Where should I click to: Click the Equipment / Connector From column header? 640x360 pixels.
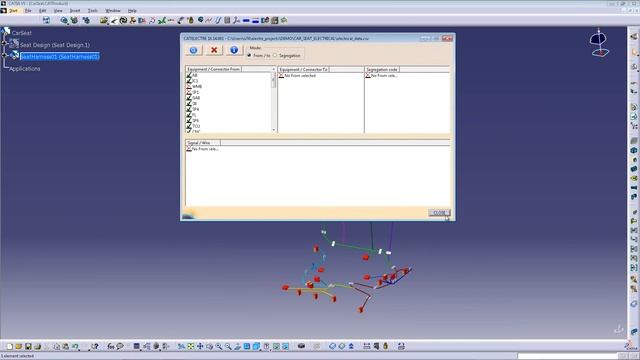pyautogui.click(x=214, y=69)
